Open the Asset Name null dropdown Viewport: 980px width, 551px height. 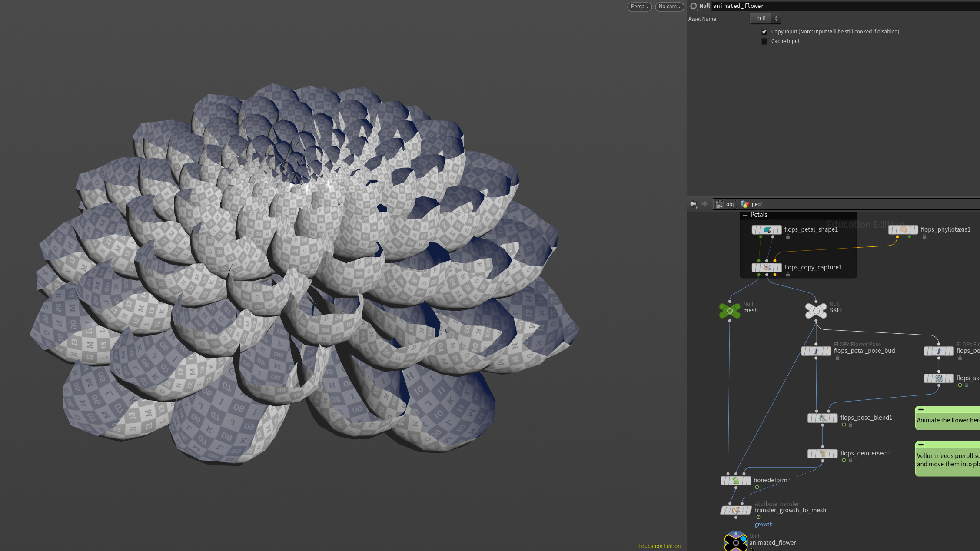[x=765, y=19]
